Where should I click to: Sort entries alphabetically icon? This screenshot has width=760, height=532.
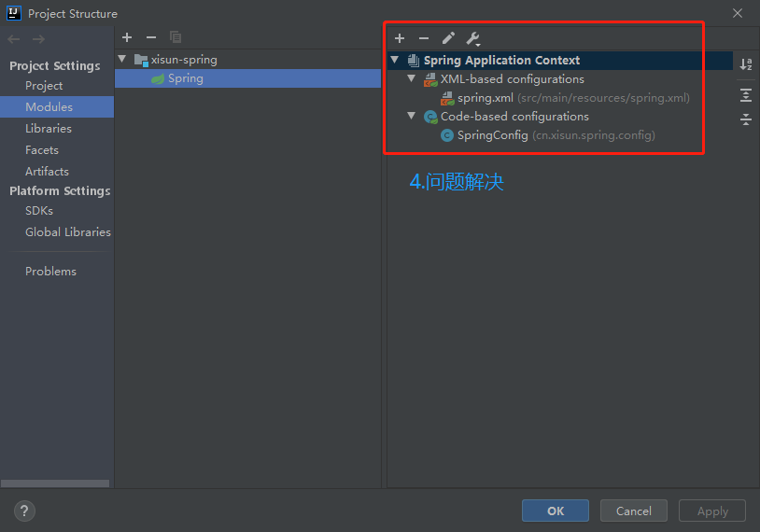click(746, 64)
